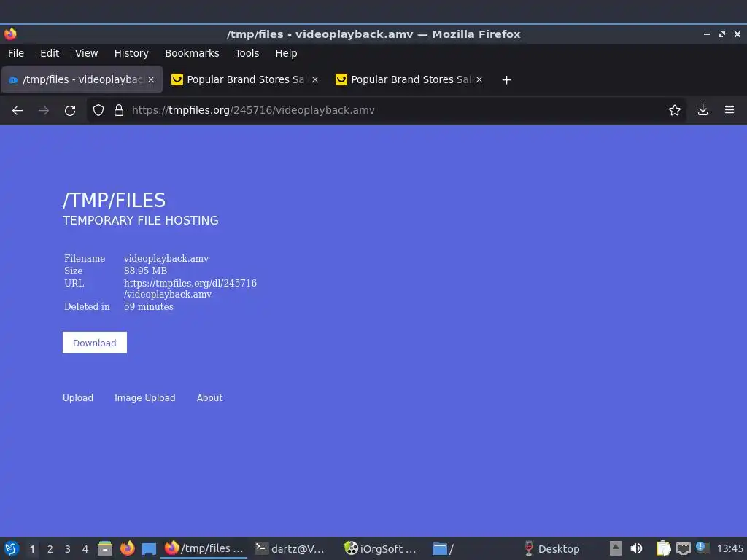Click the 13:45 clock in taskbar
This screenshot has width=747, height=560.
(x=729, y=549)
